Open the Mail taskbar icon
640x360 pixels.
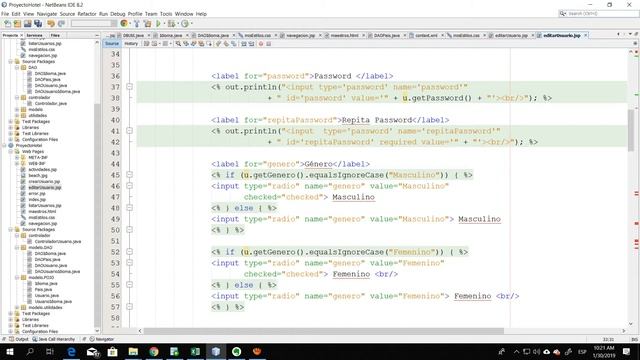click(92, 351)
